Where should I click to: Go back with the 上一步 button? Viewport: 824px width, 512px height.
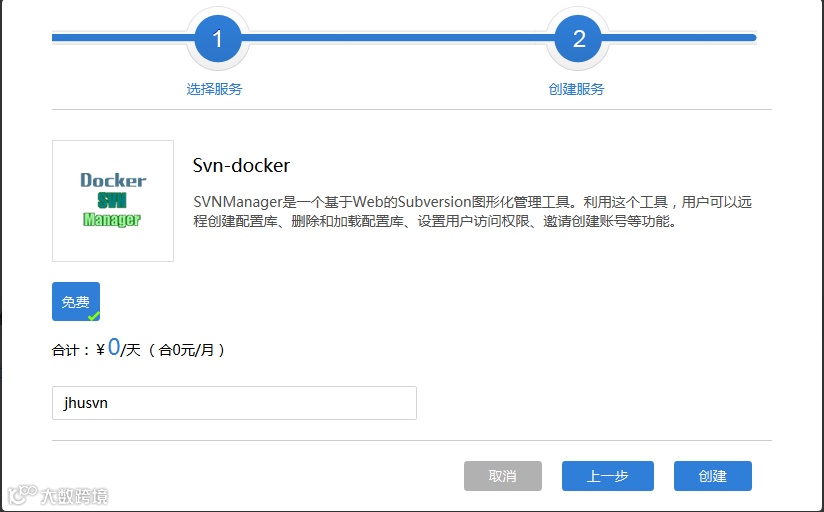pos(607,476)
